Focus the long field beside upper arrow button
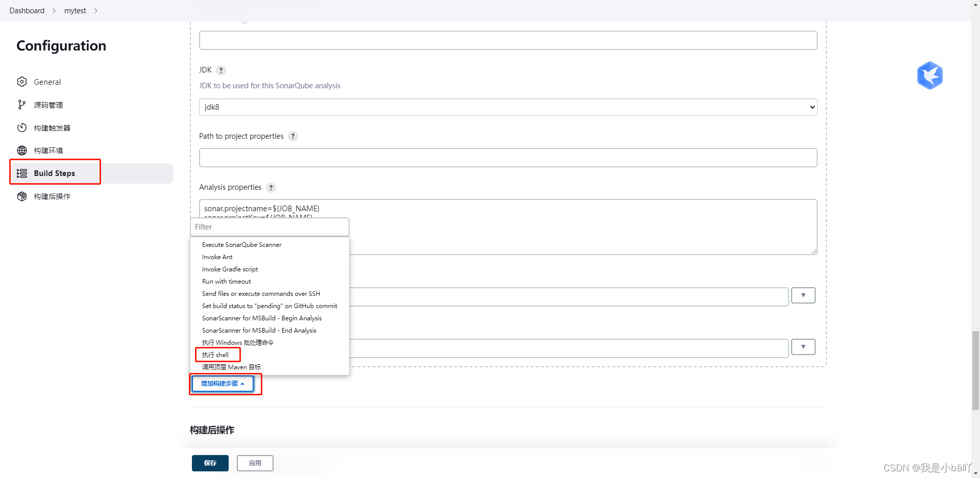This screenshot has height=478, width=980. (569, 297)
